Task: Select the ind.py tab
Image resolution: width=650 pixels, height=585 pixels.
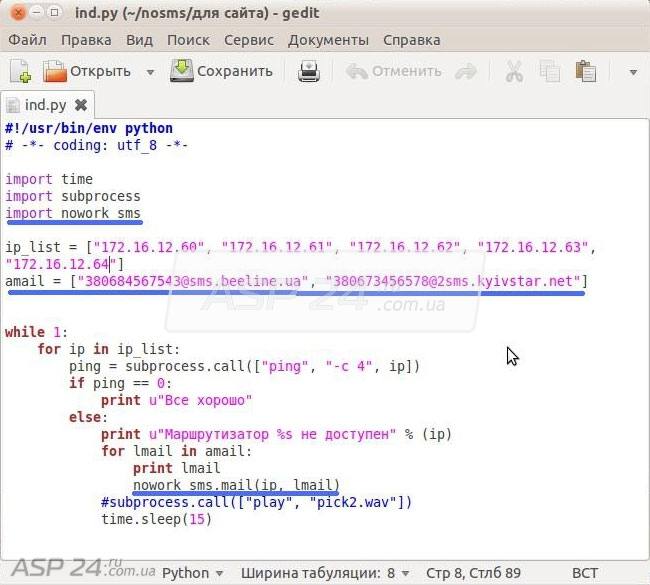Action: [45, 105]
